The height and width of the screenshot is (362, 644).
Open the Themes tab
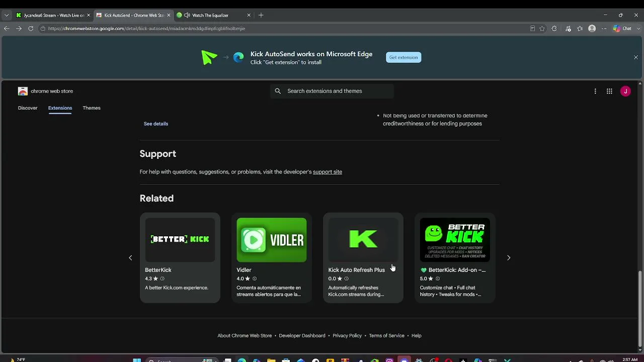tap(92, 108)
